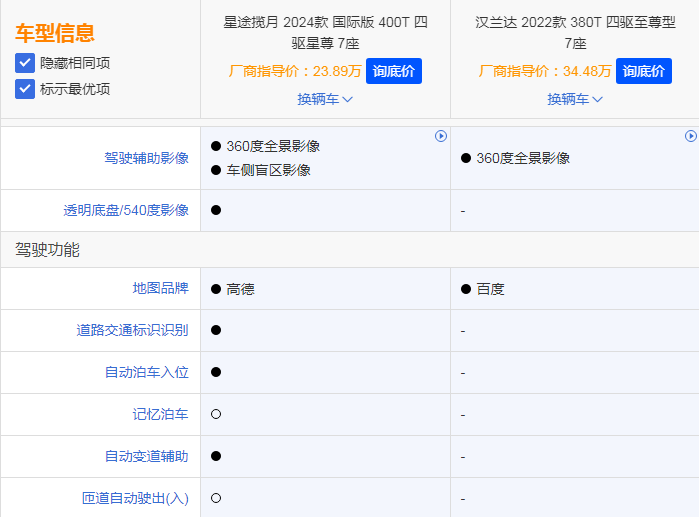
Task: Uncheck the 隐藏相同项 checkbox
Action: [25, 63]
